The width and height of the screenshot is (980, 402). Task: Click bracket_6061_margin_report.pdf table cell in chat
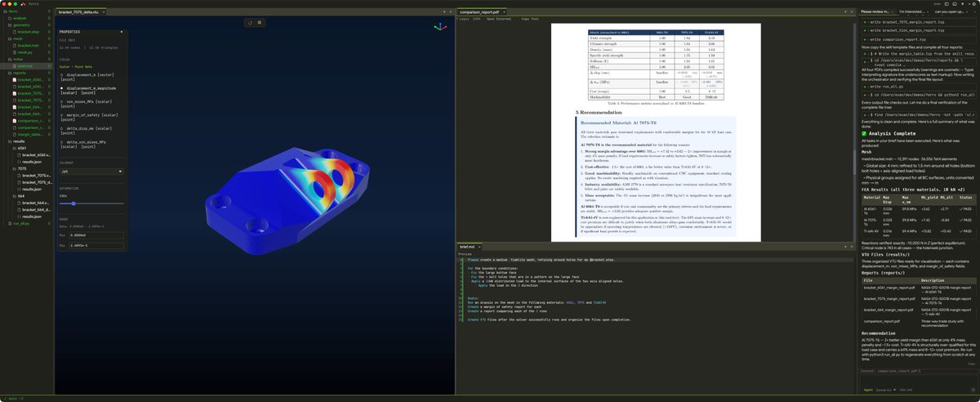pyautogui.click(x=891, y=288)
